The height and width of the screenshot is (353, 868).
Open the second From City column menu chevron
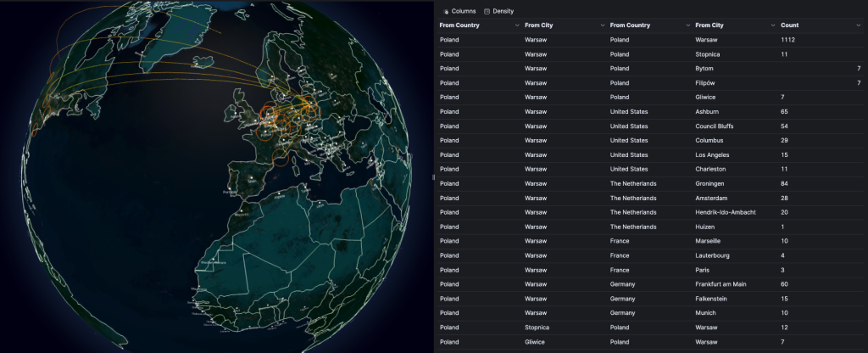click(773, 25)
